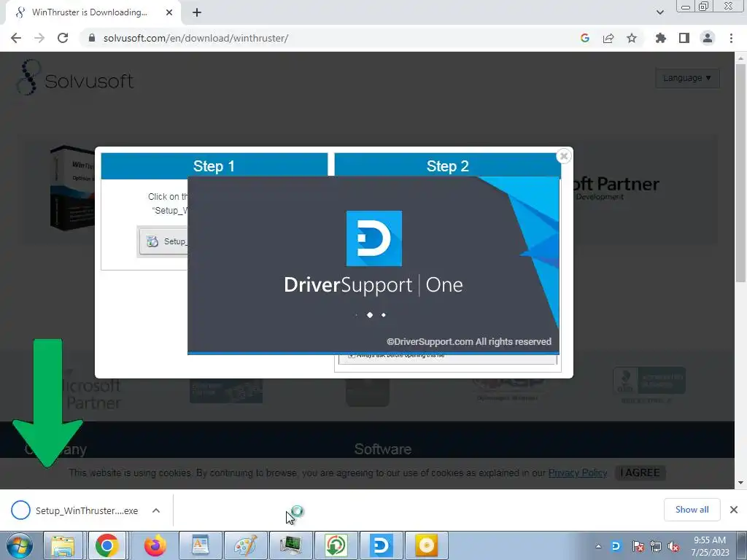Open Paint from the taskbar
This screenshot has height=560, width=747.
pyautogui.click(x=245, y=545)
